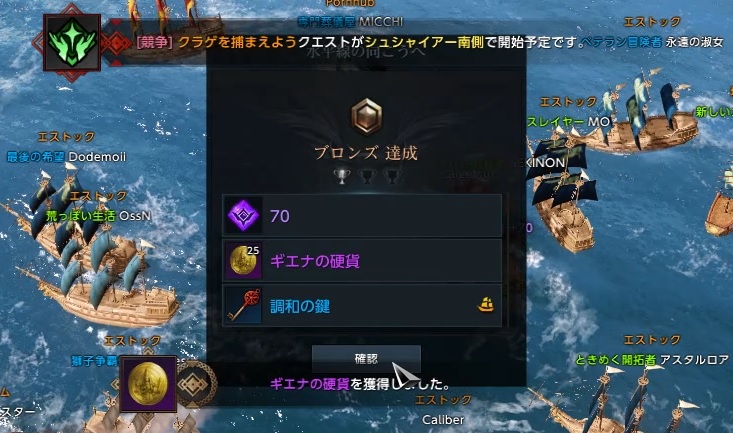Click the round diamond badge beside coin
Viewport: 733px width, 433px height.
[194, 384]
